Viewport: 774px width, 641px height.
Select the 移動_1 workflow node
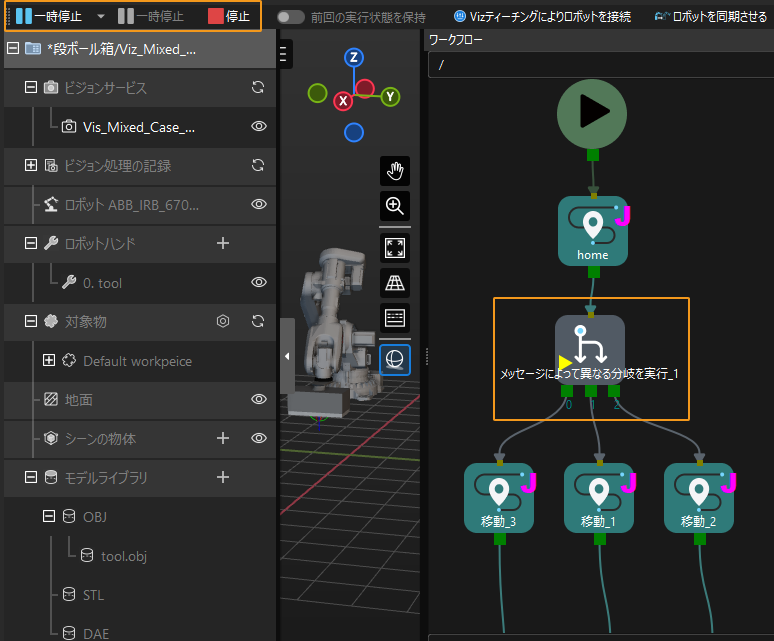tap(598, 498)
